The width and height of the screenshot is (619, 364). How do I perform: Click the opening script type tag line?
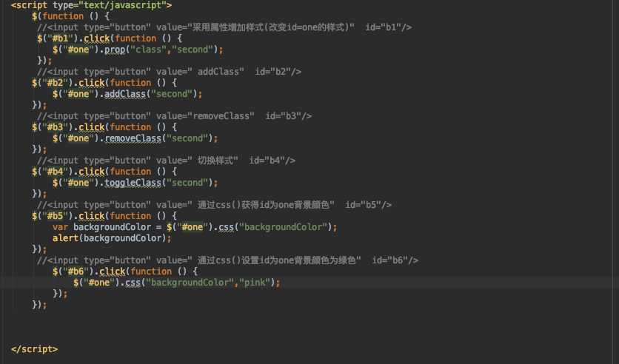pos(91,5)
